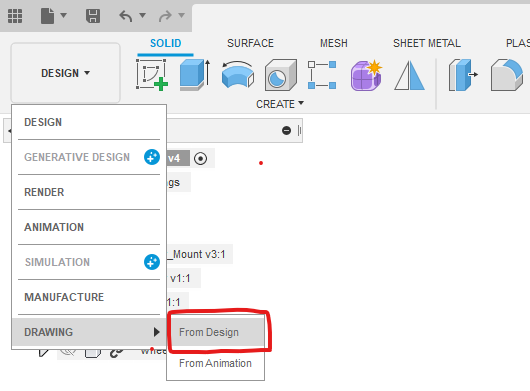
Task: Redo the last action
Action: coord(165,16)
